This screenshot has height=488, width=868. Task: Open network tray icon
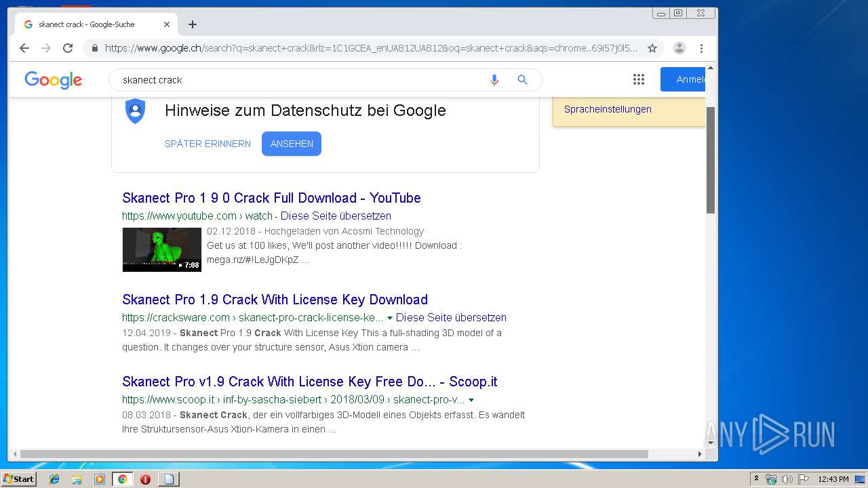click(x=771, y=479)
